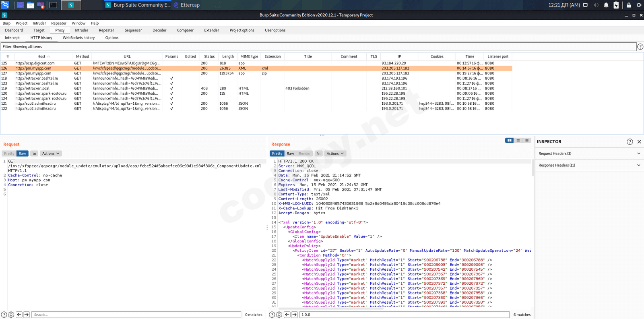Image resolution: width=644 pixels, height=319 pixels.
Task: Toggle Pretty view in Response pane
Action: point(277,153)
